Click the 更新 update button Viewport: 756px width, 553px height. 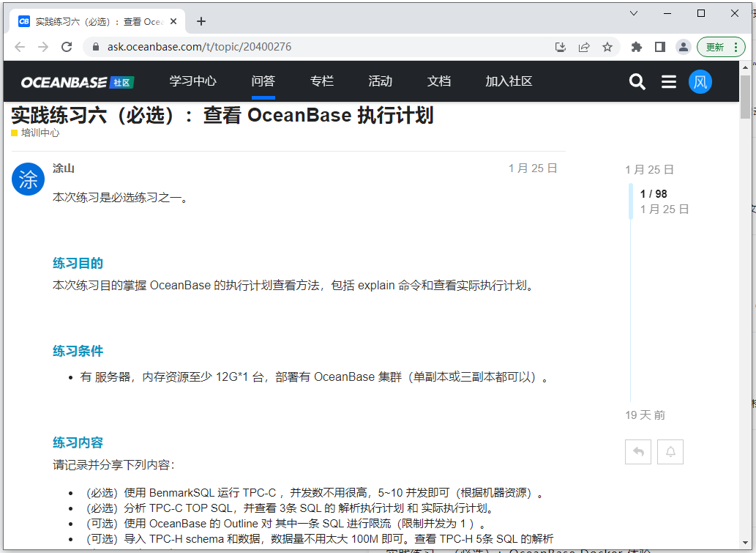click(715, 47)
